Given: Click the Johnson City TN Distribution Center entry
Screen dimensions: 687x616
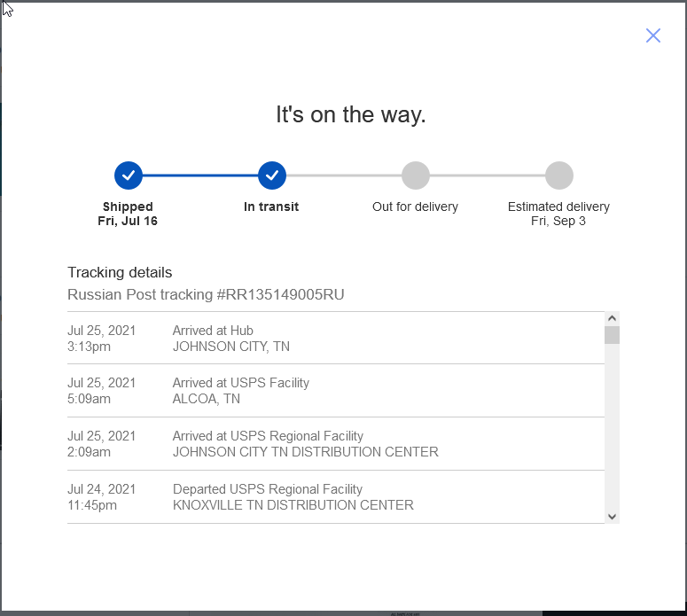Looking at the screenshot, I should coord(336,444).
